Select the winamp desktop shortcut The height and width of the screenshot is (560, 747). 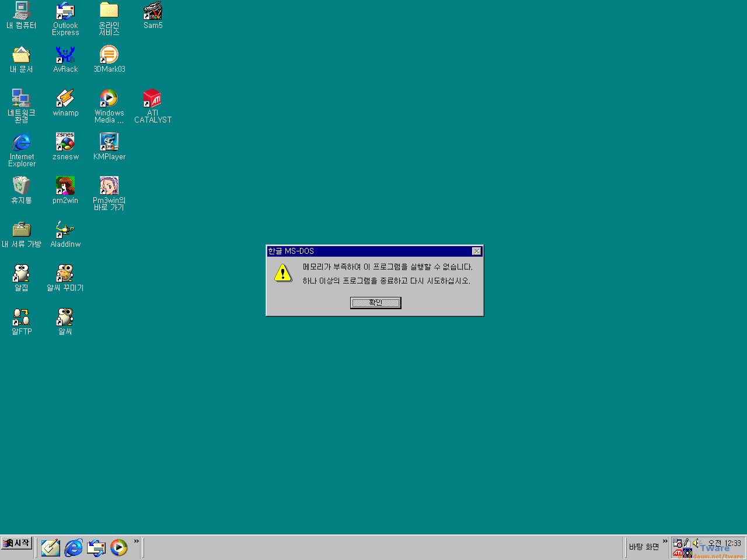pyautogui.click(x=65, y=103)
